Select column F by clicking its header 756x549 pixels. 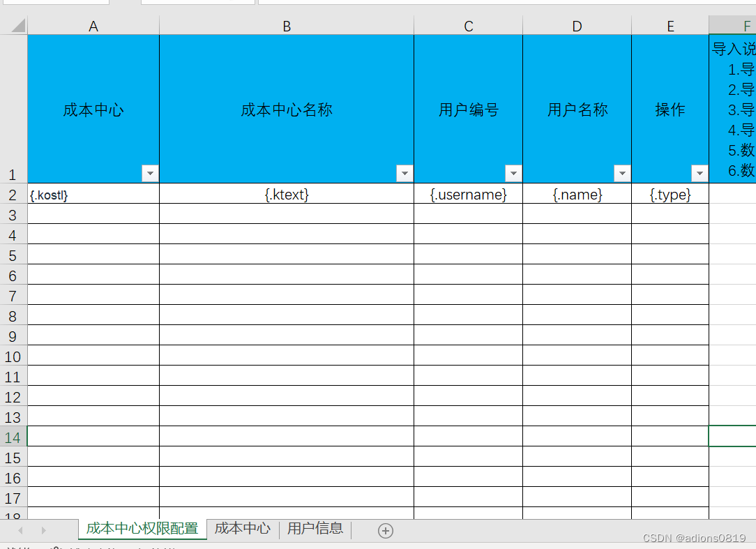746,26
